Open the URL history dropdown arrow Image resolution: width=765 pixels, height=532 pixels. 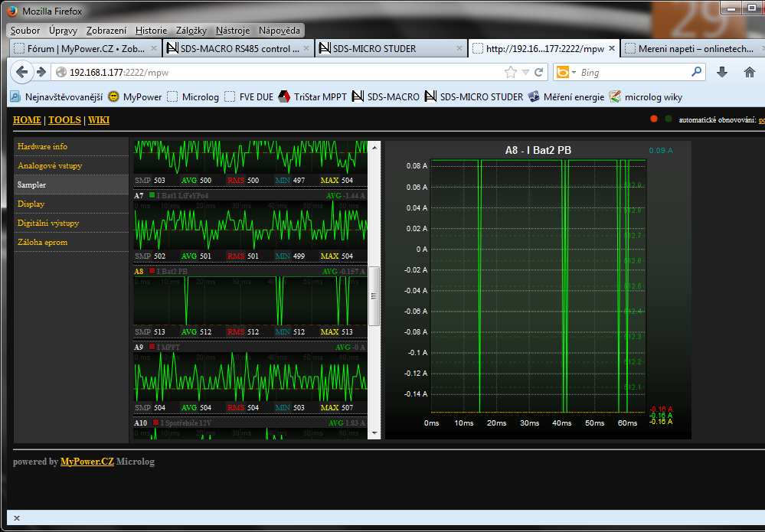[525, 73]
